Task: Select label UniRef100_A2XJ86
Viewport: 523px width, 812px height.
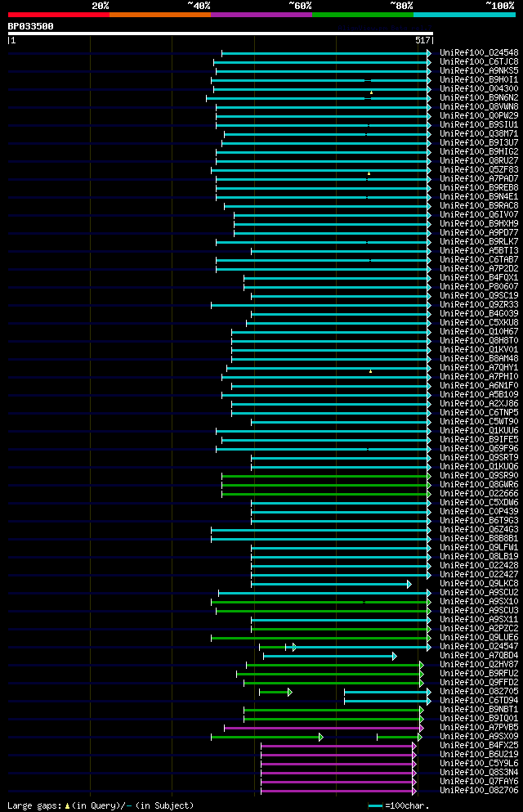Action: tap(479, 403)
